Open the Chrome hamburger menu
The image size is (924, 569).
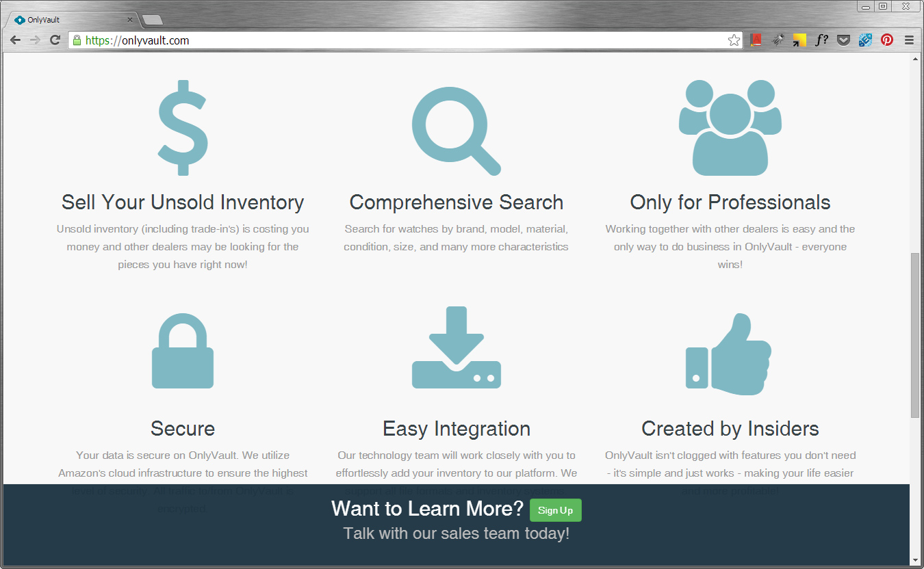[x=909, y=40]
